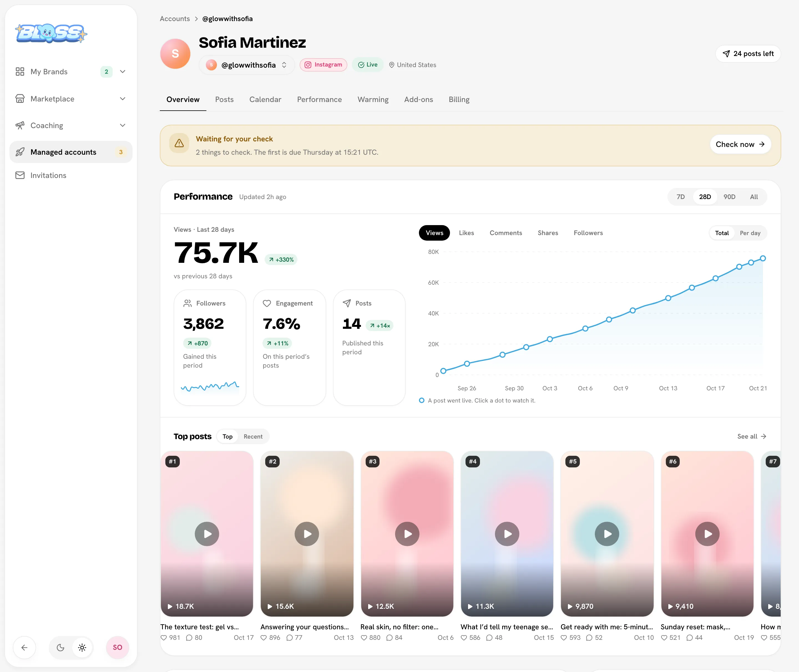Click the Coaching telescope icon
Image resolution: width=799 pixels, height=672 pixels.
(x=20, y=125)
